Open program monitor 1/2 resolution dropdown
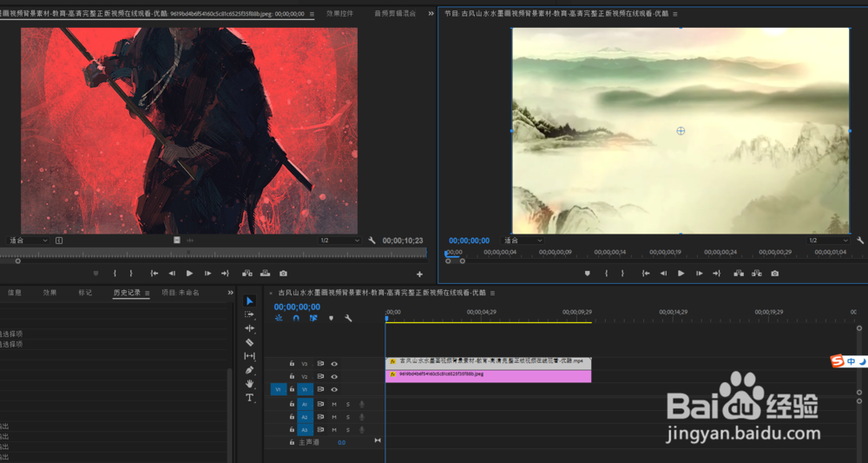Screen dimensions: 868x463 [x=827, y=241]
